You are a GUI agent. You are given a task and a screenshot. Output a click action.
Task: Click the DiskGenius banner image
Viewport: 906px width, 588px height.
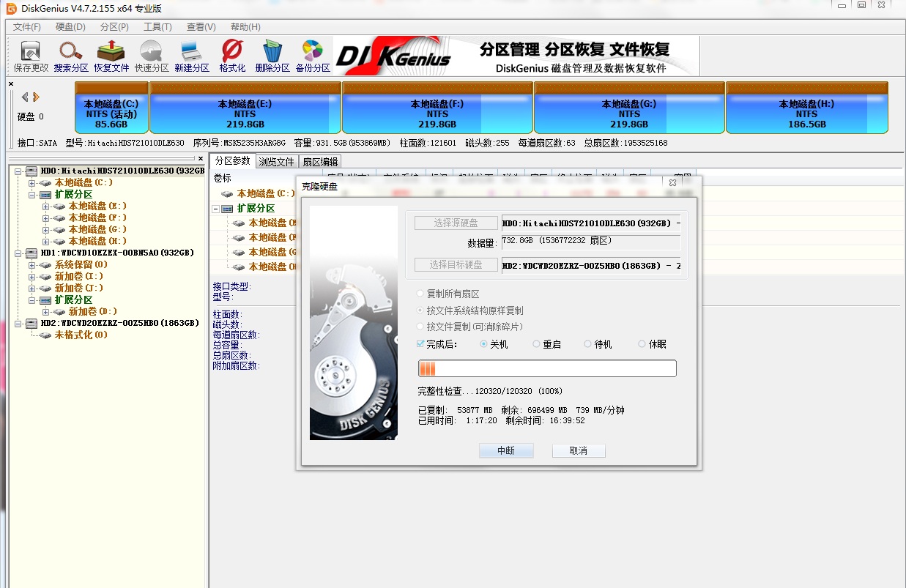pos(516,56)
